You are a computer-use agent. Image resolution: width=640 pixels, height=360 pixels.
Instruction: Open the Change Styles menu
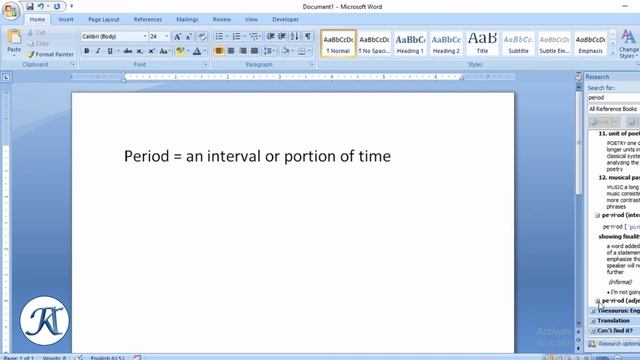[629, 44]
